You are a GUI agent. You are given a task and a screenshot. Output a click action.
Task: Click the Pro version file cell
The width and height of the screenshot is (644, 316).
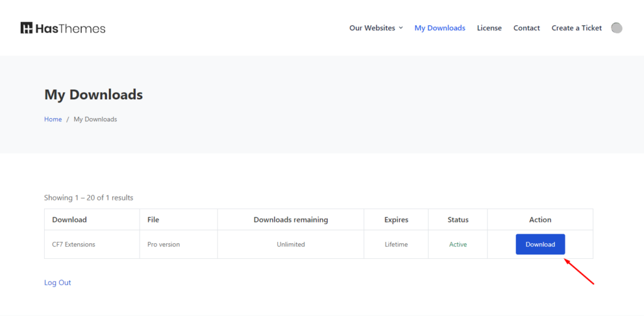pyautogui.click(x=164, y=244)
